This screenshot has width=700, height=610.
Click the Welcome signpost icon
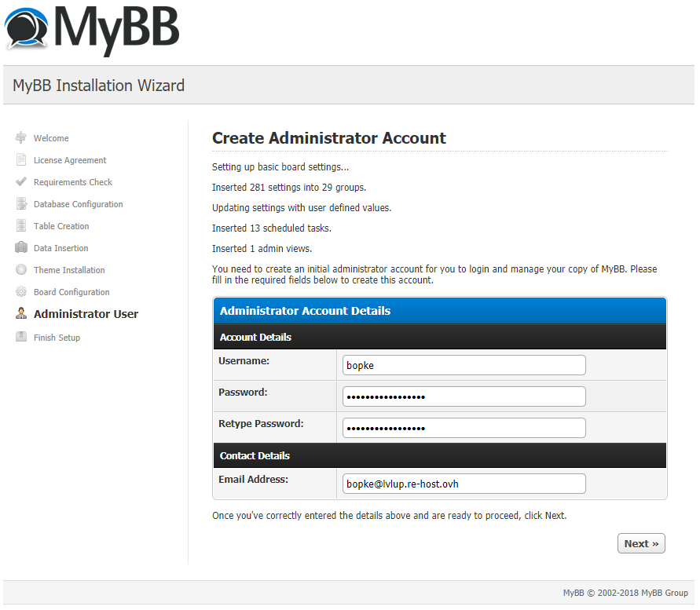pos(21,138)
